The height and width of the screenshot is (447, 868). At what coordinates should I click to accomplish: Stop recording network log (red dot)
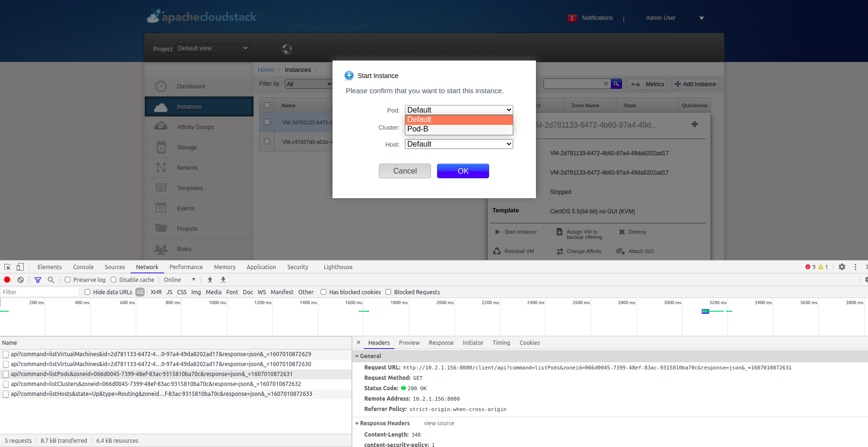(7, 280)
